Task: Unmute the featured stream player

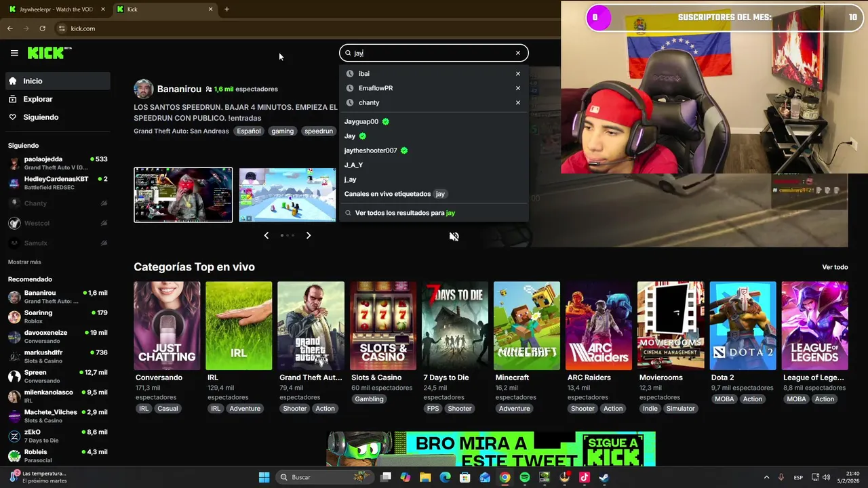Action: tap(454, 237)
